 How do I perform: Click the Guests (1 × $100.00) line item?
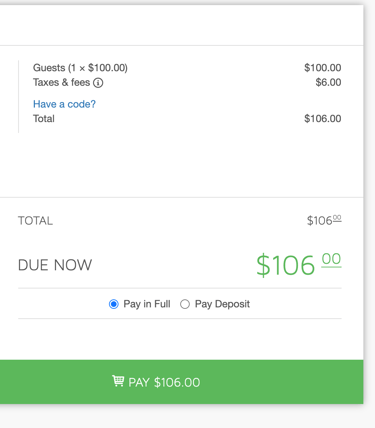click(80, 68)
